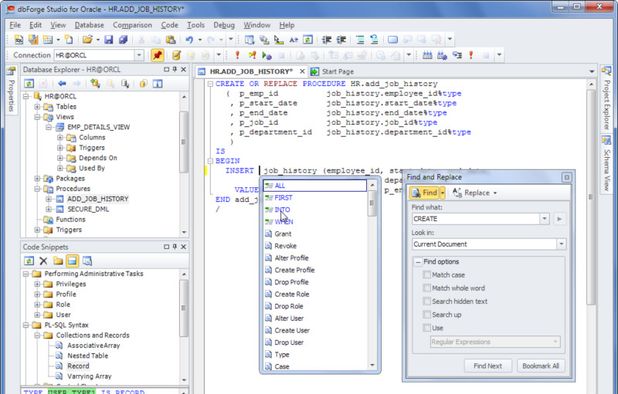Click the refresh icon in Code Snippets toolbar
The image size is (618, 394).
pyautogui.click(x=29, y=261)
